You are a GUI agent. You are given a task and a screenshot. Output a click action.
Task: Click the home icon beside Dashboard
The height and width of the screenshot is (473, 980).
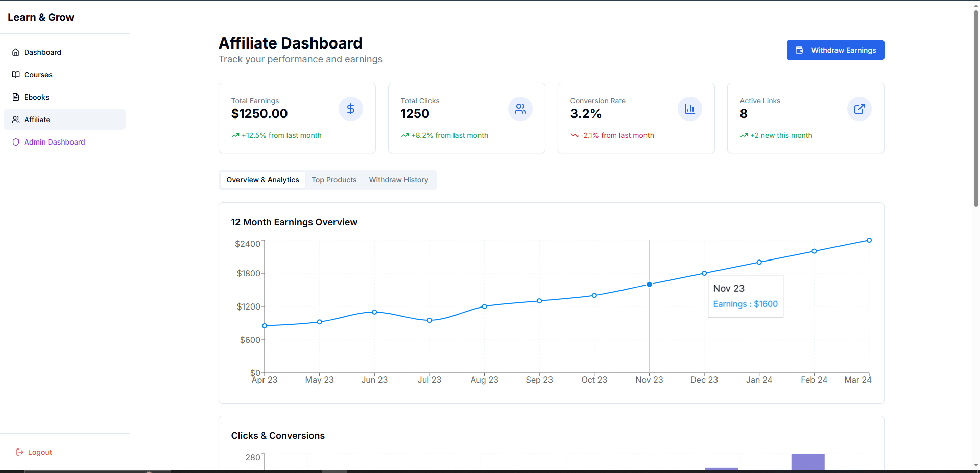pyautogui.click(x=16, y=52)
